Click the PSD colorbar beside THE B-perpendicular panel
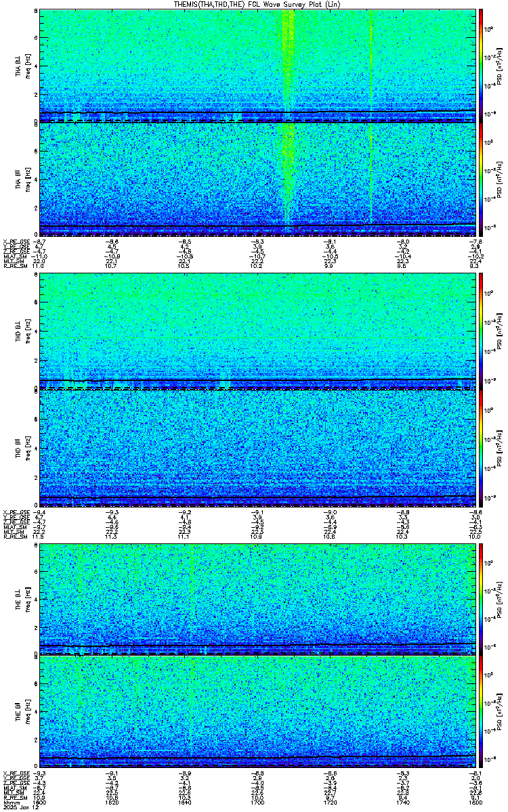This screenshot has height=812, width=508. [481, 600]
